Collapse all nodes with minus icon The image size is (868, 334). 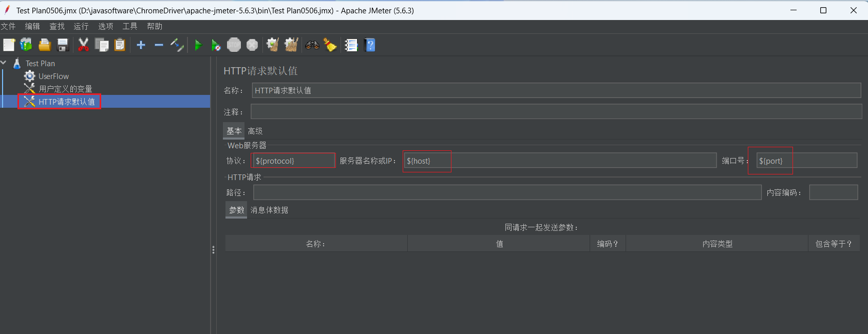pyautogui.click(x=159, y=45)
